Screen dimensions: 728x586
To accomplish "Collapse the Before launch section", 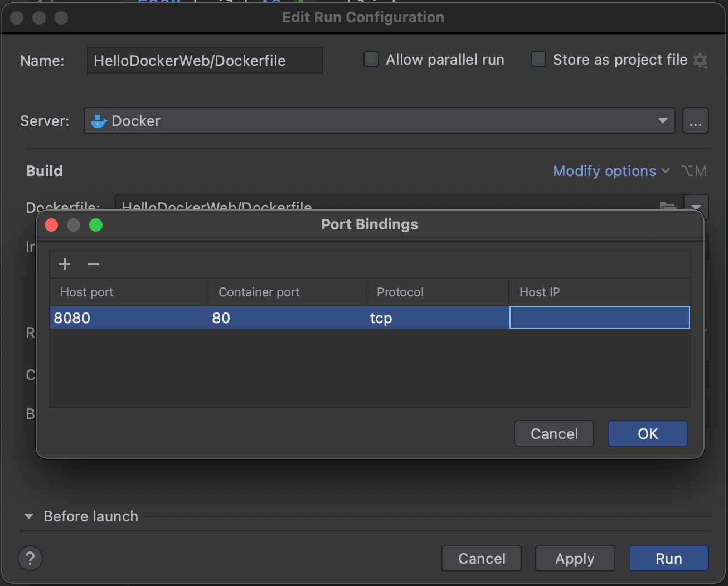I will coord(30,516).
